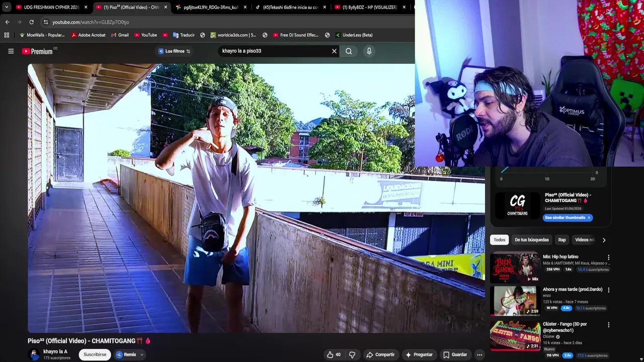
Task: Open site information icon in address bar
Action: click(46, 22)
